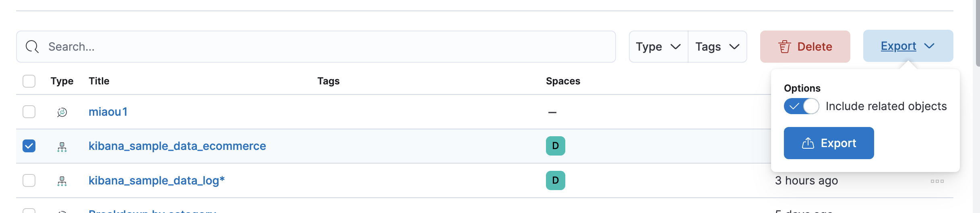
Task: Collapse the Export options dropdown
Action: pos(908,46)
